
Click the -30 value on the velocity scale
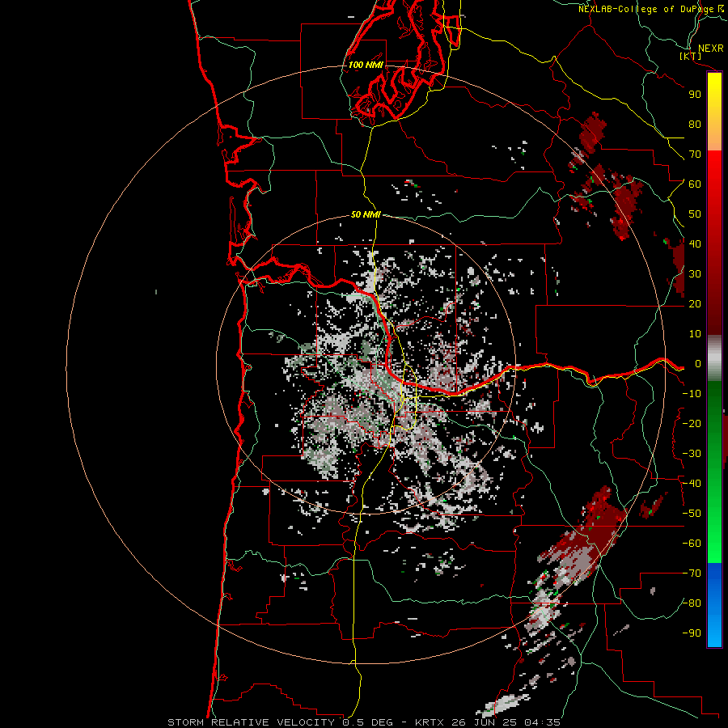pyautogui.click(x=692, y=454)
